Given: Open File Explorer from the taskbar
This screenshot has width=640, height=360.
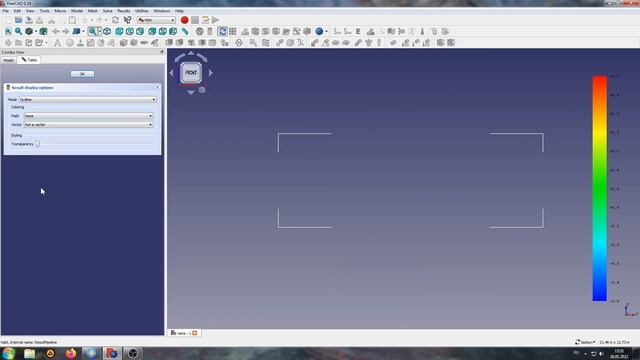Looking at the screenshot, I should click(x=29, y=353).
